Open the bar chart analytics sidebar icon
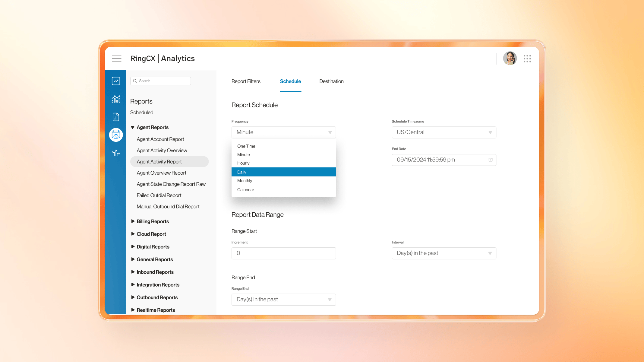 click(116, 99)
